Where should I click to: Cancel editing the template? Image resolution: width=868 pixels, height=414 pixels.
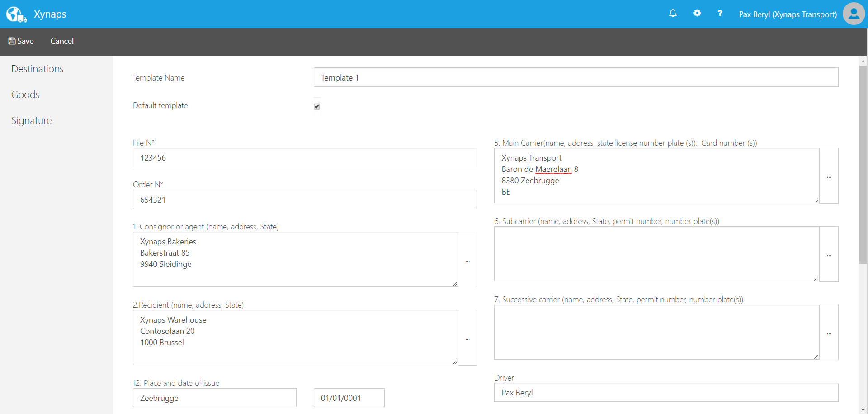62,41
